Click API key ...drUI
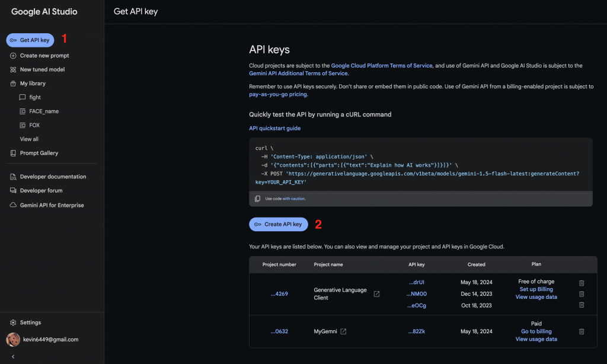The width and height of the screenshot is (607, 364). tap(417, 282)
